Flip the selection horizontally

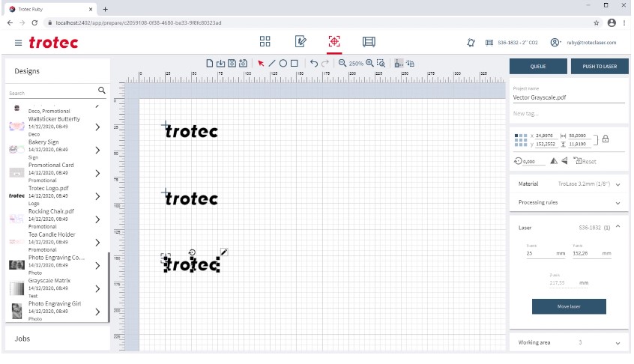click(554, 161)
